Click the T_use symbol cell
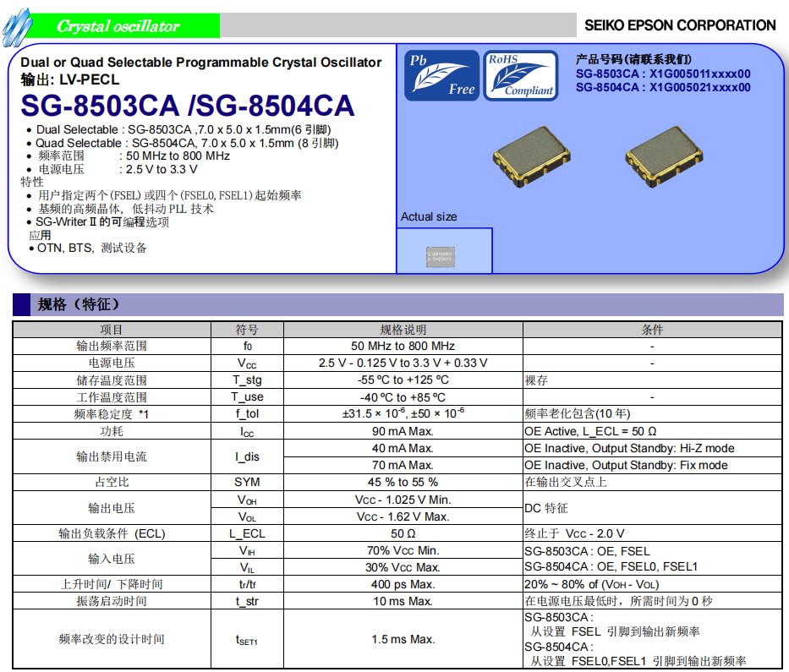789x672 pixels. (x=247, y=397)
